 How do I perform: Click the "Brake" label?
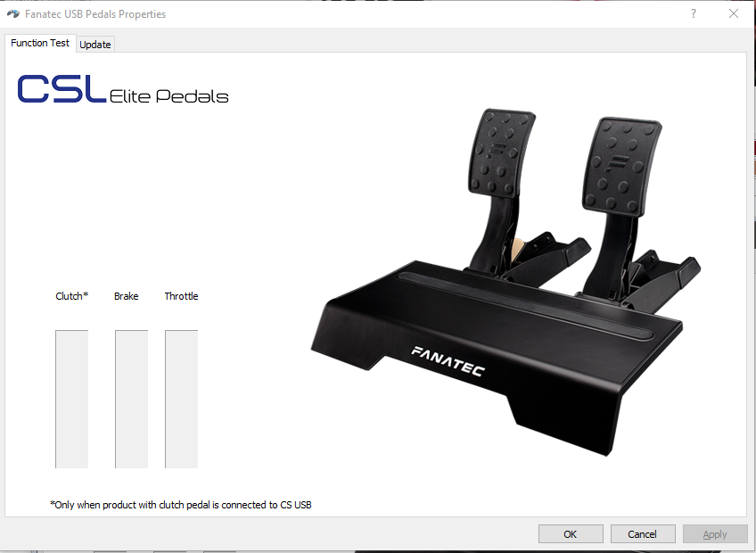127,296
